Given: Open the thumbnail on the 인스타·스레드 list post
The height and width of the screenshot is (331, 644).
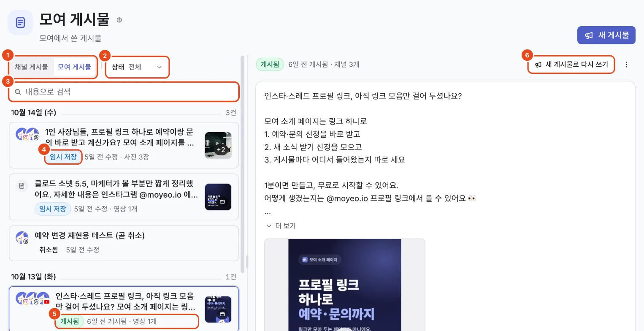Looking at the screenshot, I should [218, 309].
